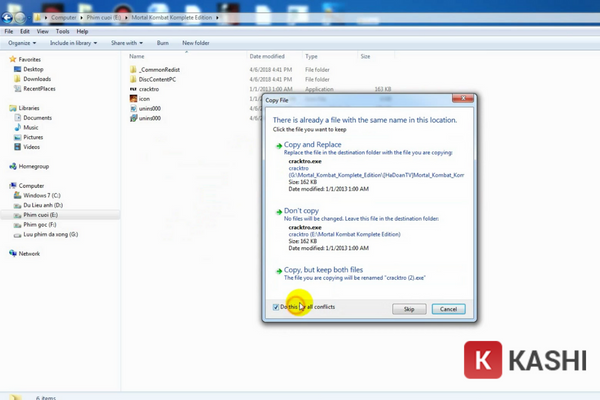
Task: Click the first unins000 file
Action: (150, 108)
